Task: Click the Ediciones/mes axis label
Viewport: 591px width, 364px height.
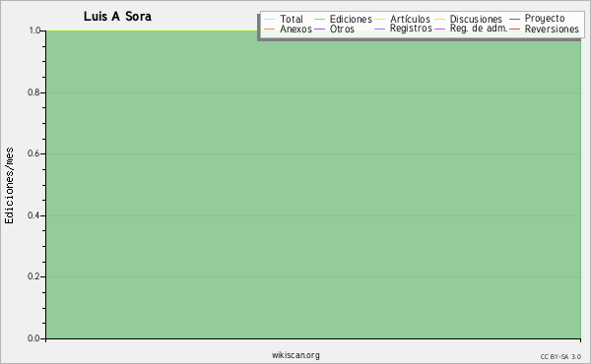Action: click(x=9, y=186)
